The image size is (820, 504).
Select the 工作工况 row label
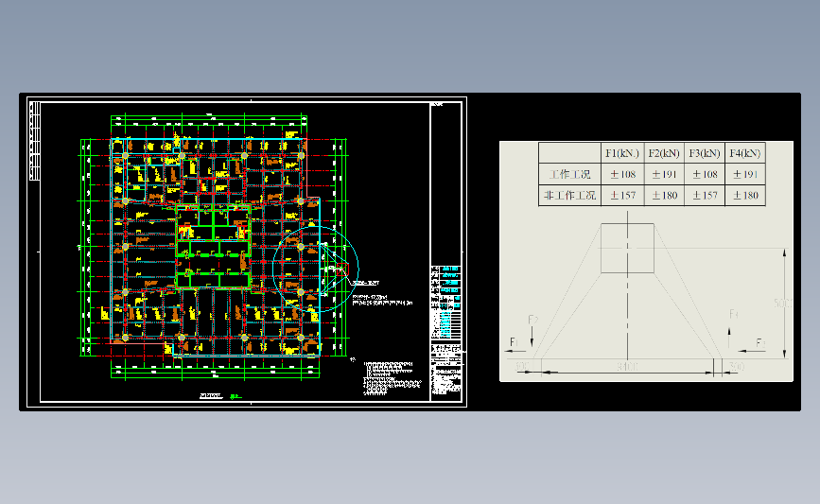point(569,174)
